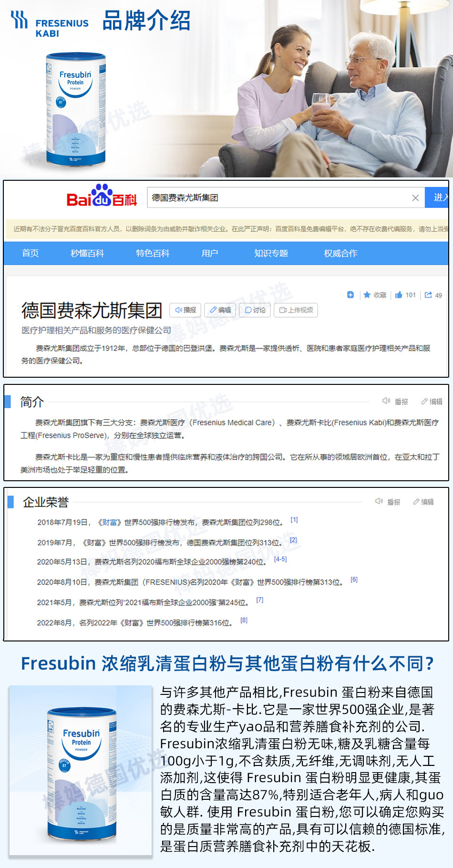Click the subtitle 医疗护理相关产品和服务的医疗保健公司
The height and width of the screenshot is (868, 453).
[96, 330]
